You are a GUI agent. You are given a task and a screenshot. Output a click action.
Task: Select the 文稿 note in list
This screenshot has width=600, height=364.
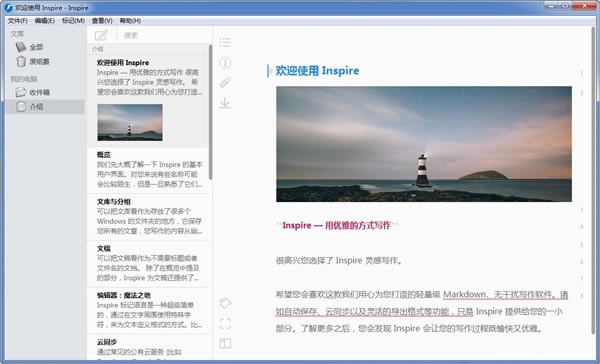[x=148, y=264]
